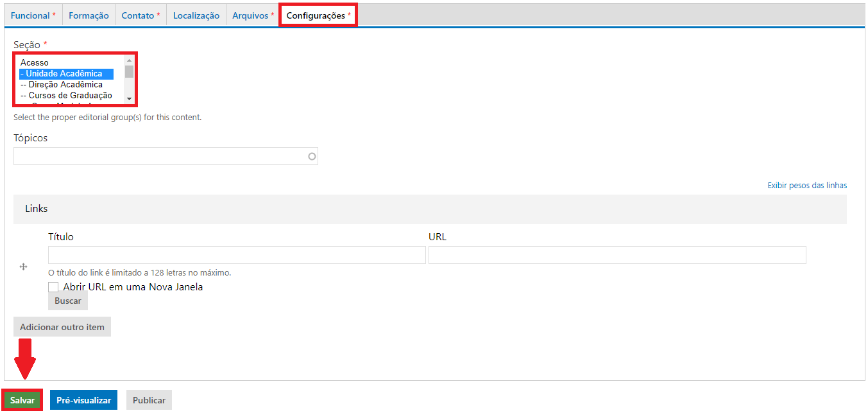868x413 pixels.
Task: Go to the Contato tab
Action: 140,15
